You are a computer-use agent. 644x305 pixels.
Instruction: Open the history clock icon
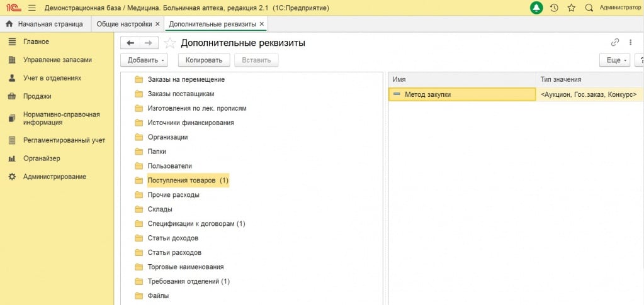pyautogui.click(x=554, y=8)
